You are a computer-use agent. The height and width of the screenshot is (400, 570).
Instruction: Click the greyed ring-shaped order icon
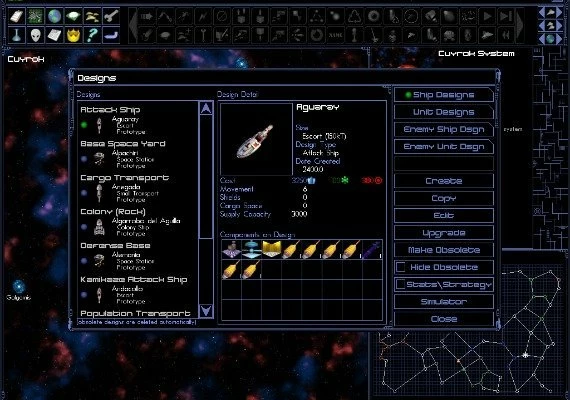click(373, 16)
